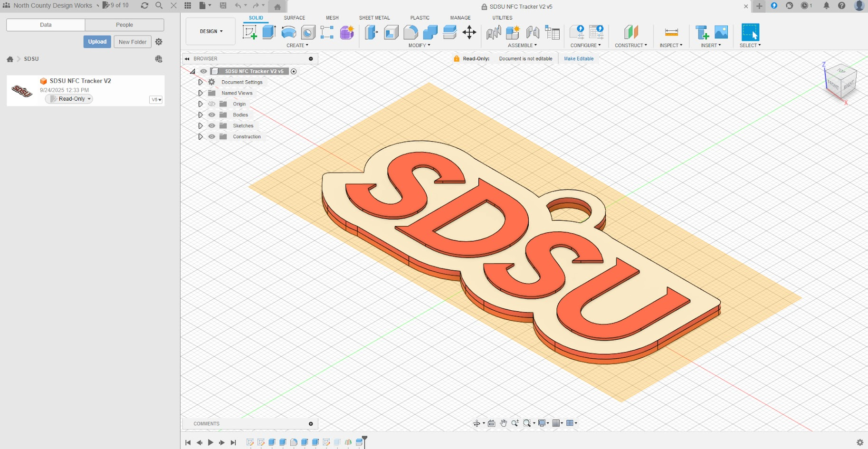Open the Measure tool

point(671,32)
